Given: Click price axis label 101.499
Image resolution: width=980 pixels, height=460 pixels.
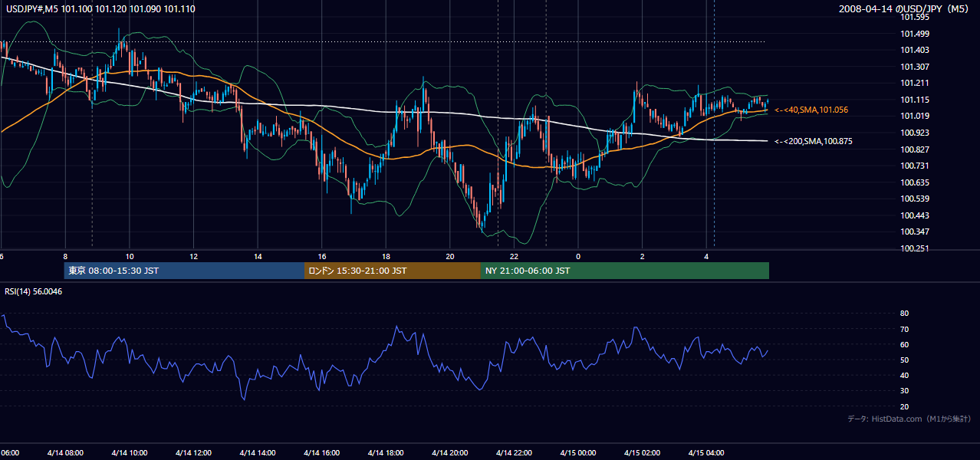Looking at the screenshot, I should (x=914, y=34).
